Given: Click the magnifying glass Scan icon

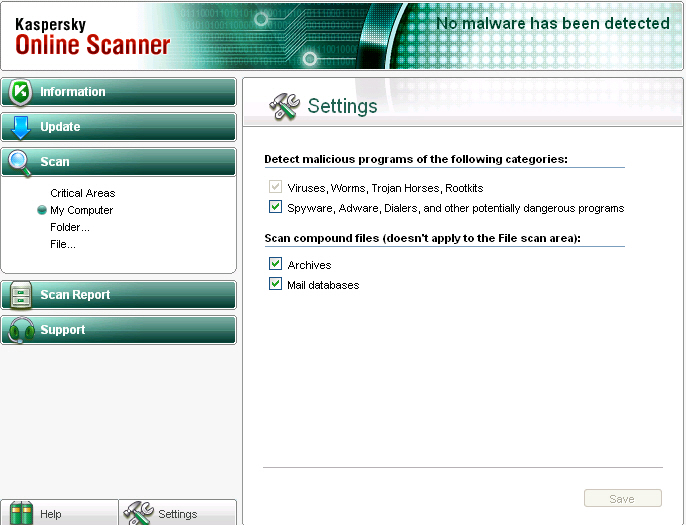Looking at the screenshot, I should [x=20, y=163].
